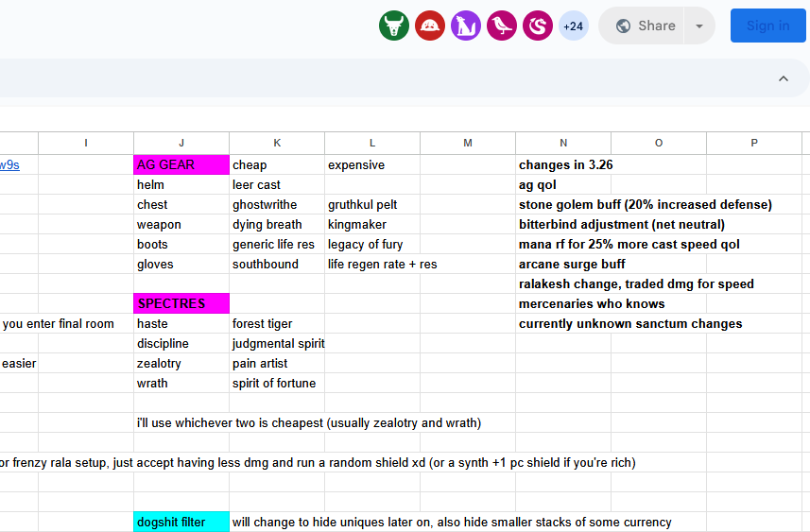Select the arcane surge buff cell
The image size is (810, 532).
[x=572, y=264]
